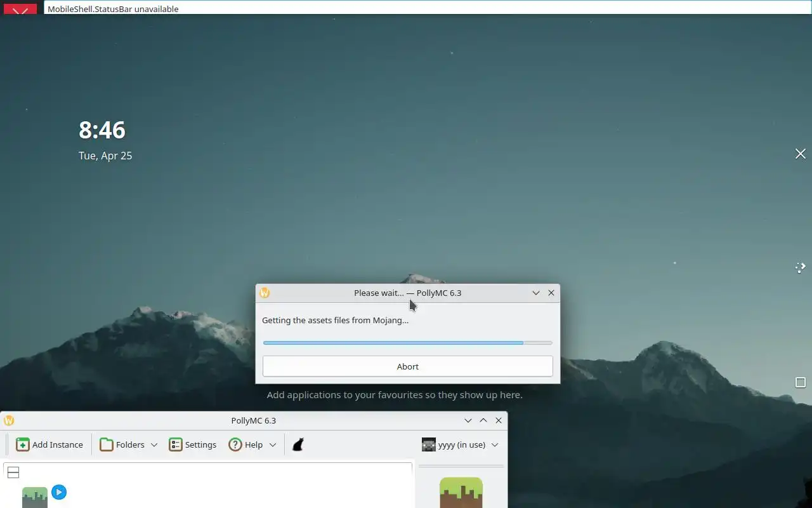
Task: Click the large grass block instance icon
Action: 461,493
